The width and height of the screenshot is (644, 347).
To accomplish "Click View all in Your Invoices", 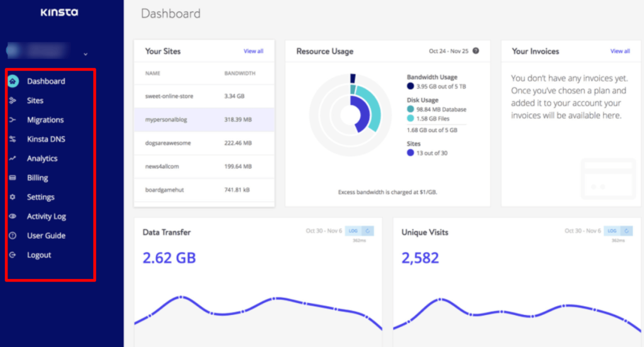I will pos(619,52).
